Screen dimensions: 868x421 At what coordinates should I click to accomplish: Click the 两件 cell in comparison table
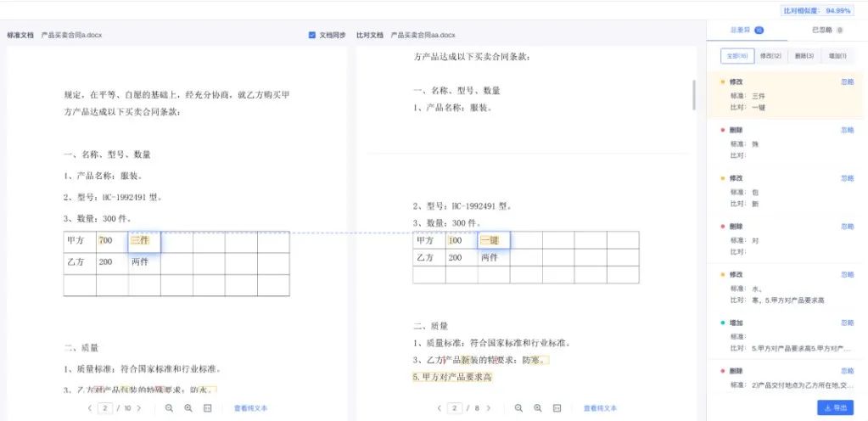click(494, 257)
